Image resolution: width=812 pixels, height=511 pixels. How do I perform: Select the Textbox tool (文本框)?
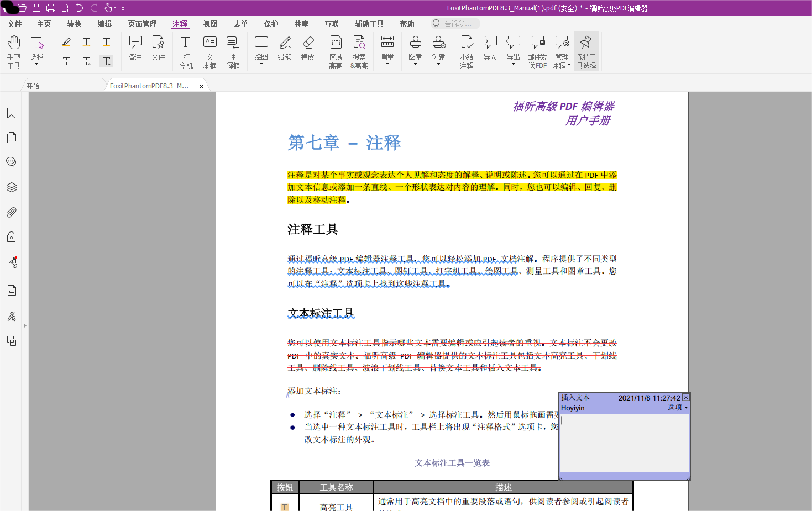click(210, 52)
